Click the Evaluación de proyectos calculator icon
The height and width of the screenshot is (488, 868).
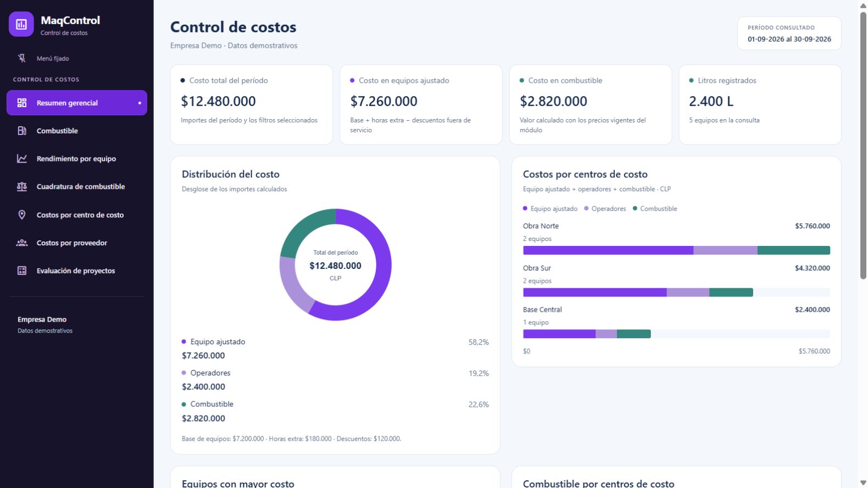22,271
